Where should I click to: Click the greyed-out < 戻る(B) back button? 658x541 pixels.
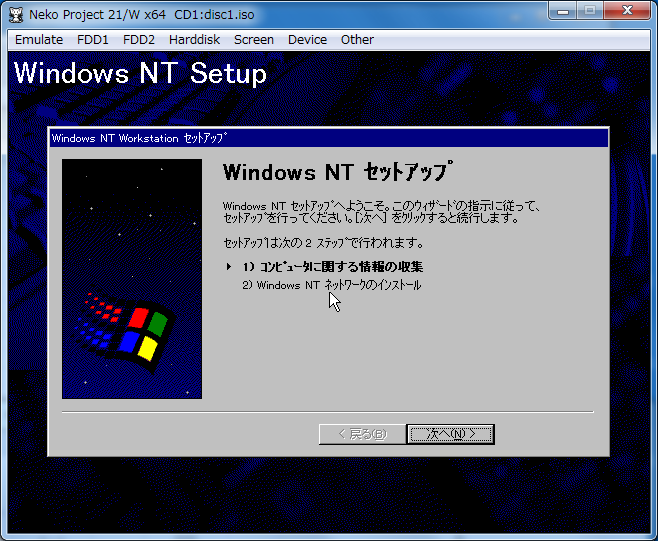pyautogui.click(x=362, y=434)
